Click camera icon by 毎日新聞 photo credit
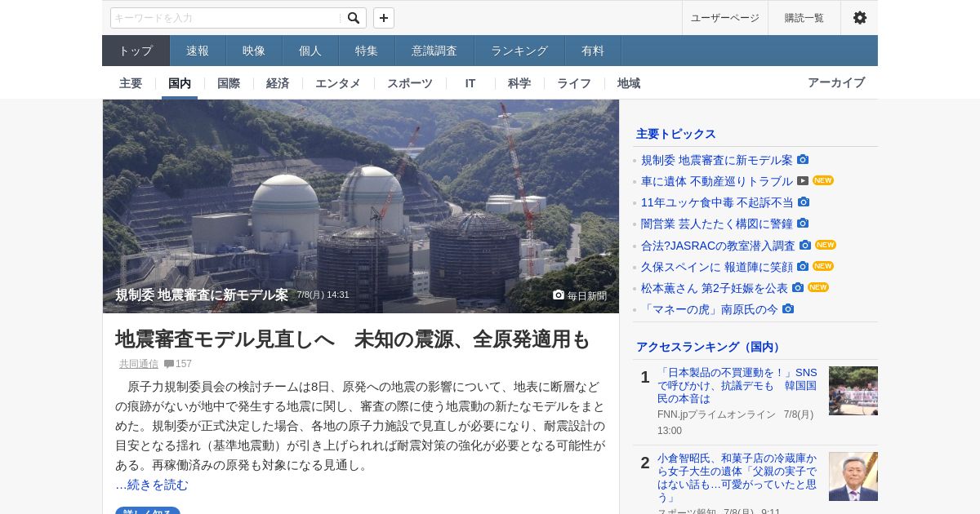Image resolution: width=980 pixels, height=514 pixels. click(x=559, y=295)
